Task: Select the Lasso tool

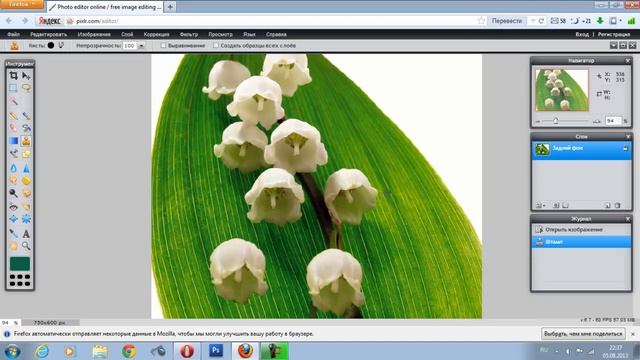Action: coord(26,88)
